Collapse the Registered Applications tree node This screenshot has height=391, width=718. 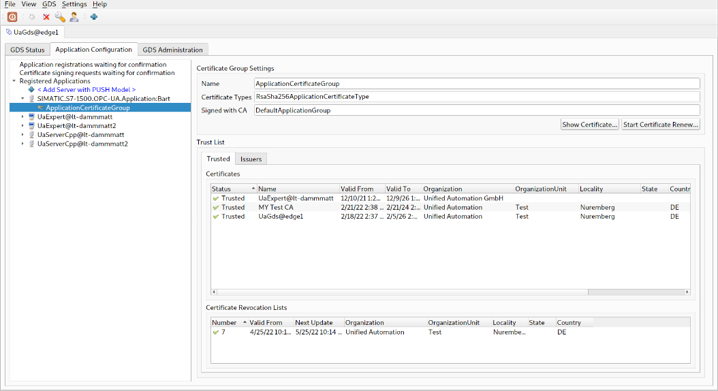tap(14, 81)
